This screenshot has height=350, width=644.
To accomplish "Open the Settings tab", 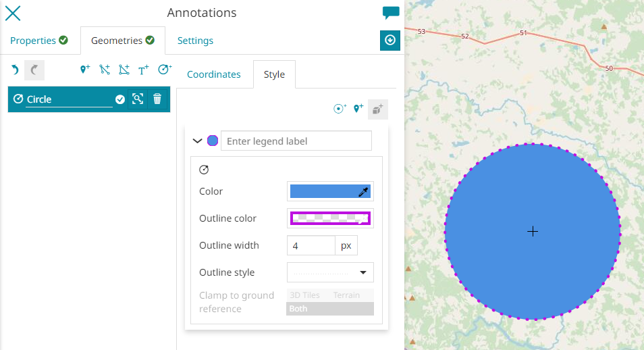I will tap(195, 41).
